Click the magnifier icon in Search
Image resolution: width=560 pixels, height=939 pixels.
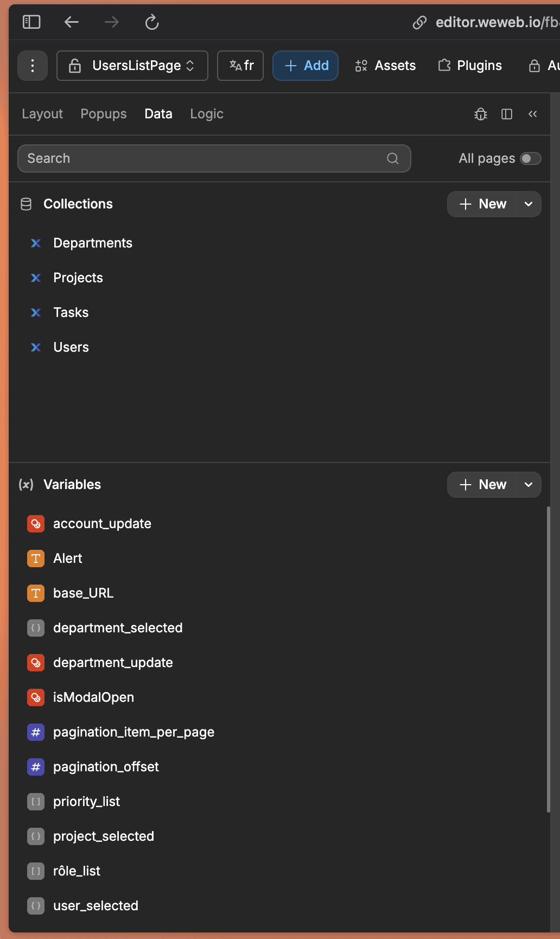pos(393,158)
